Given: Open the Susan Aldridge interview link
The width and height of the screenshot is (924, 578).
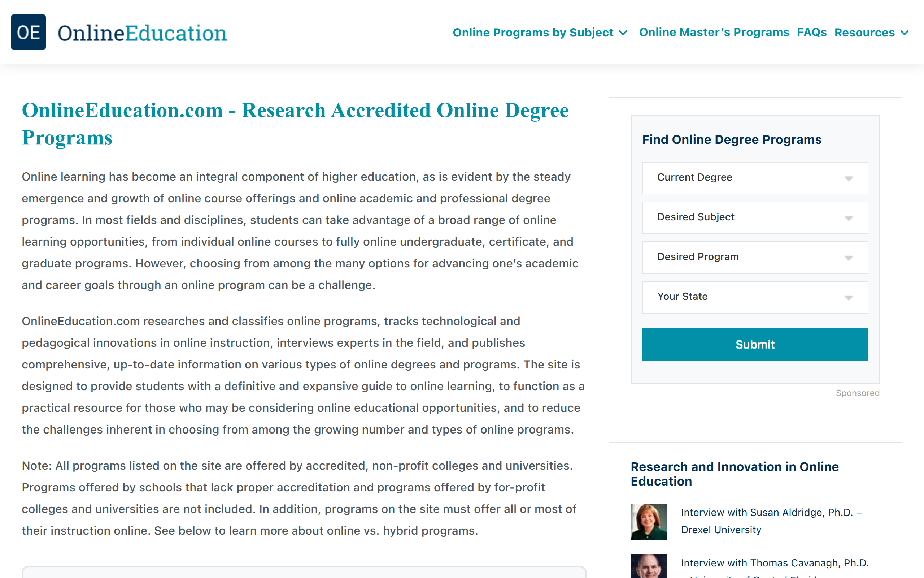Looking at the screenshot, I should click(x=771, y=521).
